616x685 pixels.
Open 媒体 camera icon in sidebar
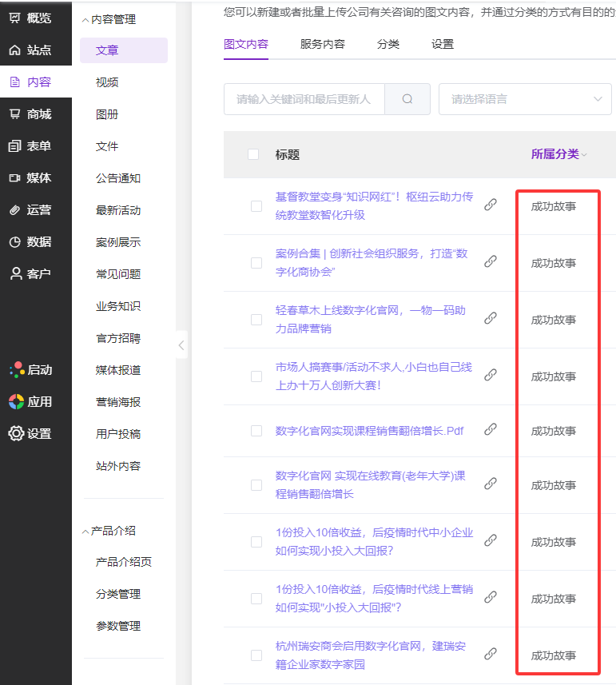[15, 178]
